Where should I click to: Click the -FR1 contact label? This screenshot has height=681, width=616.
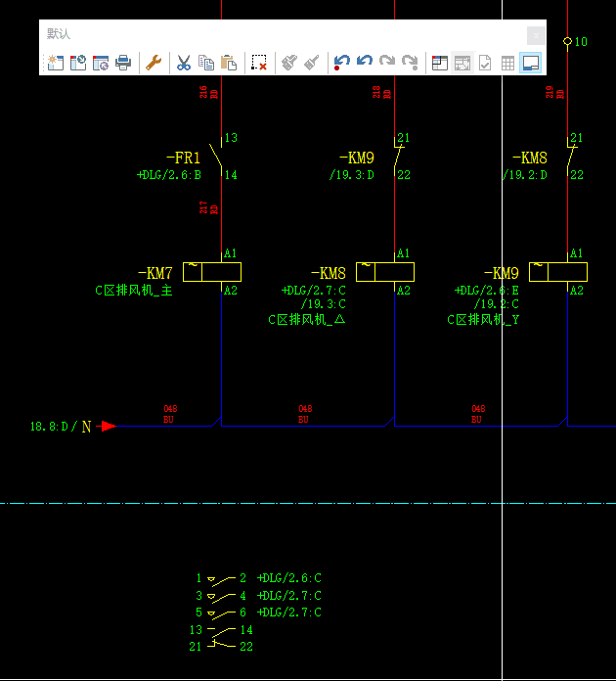(183, 158)
